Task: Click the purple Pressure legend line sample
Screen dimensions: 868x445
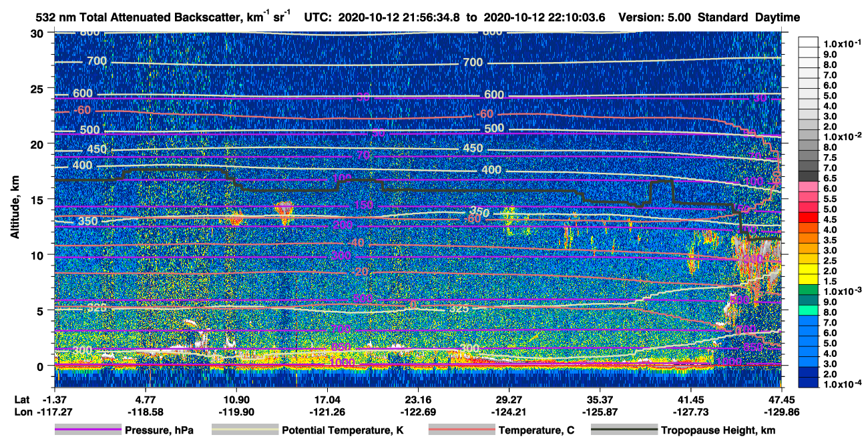Action: pyautogui.click(x=87, y=430)
